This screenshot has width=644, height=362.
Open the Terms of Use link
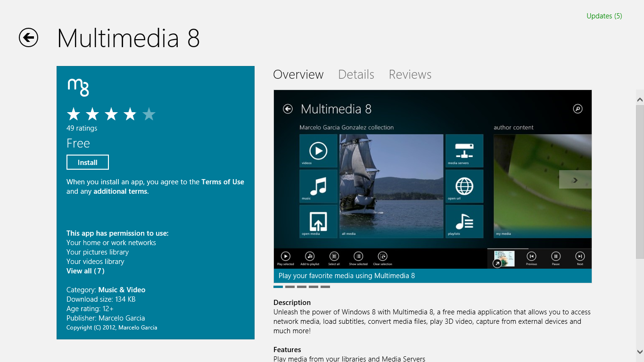pyautogui.click(x=223, y=182)
